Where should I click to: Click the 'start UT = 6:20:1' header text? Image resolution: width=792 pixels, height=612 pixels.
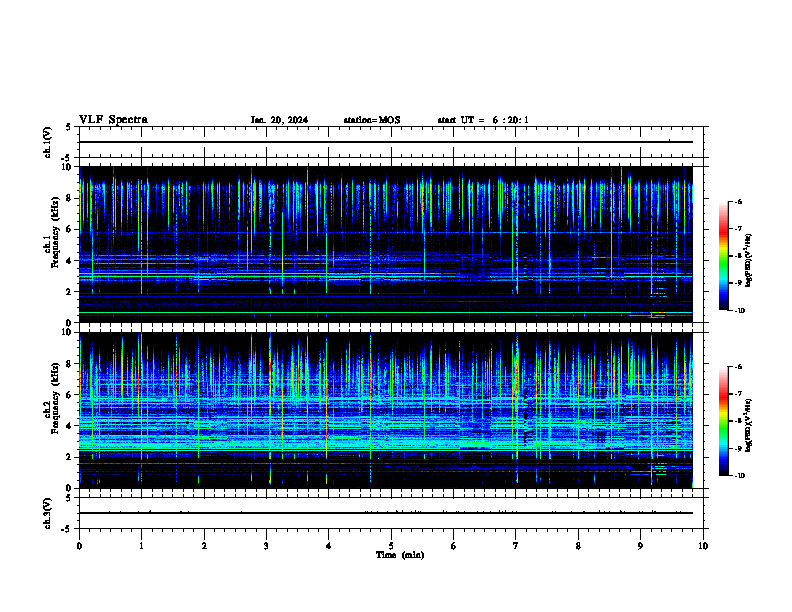[483, 120]
